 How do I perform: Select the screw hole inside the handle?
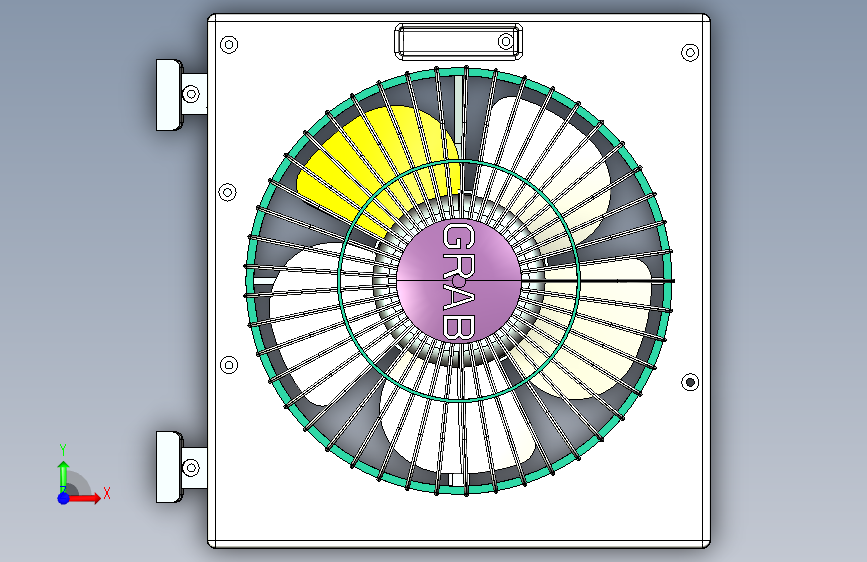pos(506,41)
